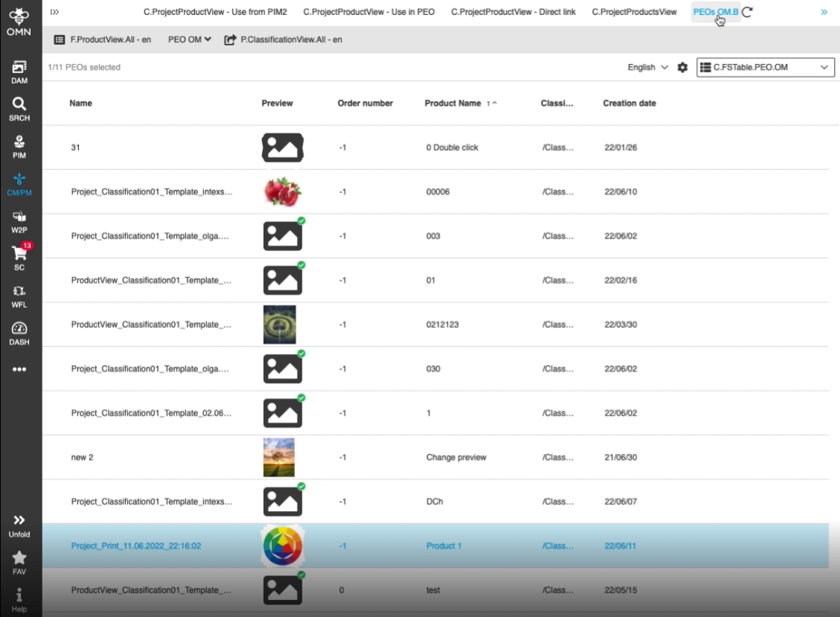Select the PEOs OM.B tab

(716, 12)
